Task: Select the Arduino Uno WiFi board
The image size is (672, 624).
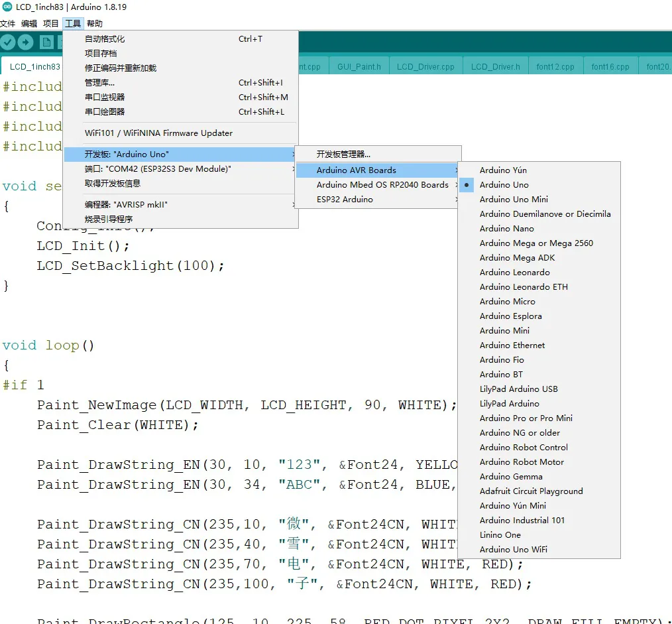Action: (539, 549)
